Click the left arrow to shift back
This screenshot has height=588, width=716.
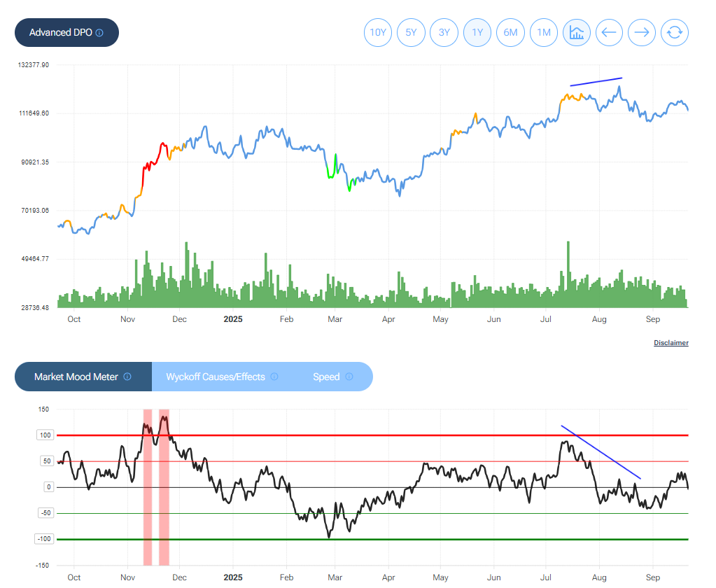pyautogui.click(x=609, y=32)
